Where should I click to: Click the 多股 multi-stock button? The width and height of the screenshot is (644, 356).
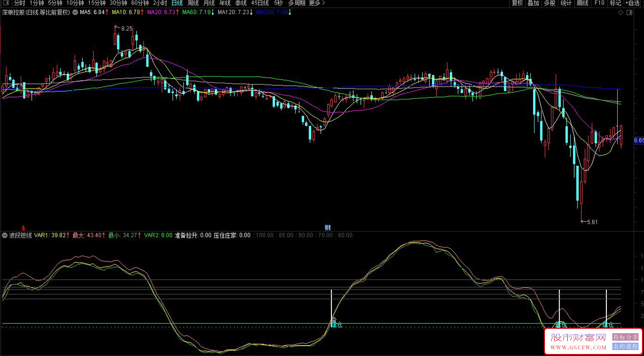(549, 3)
